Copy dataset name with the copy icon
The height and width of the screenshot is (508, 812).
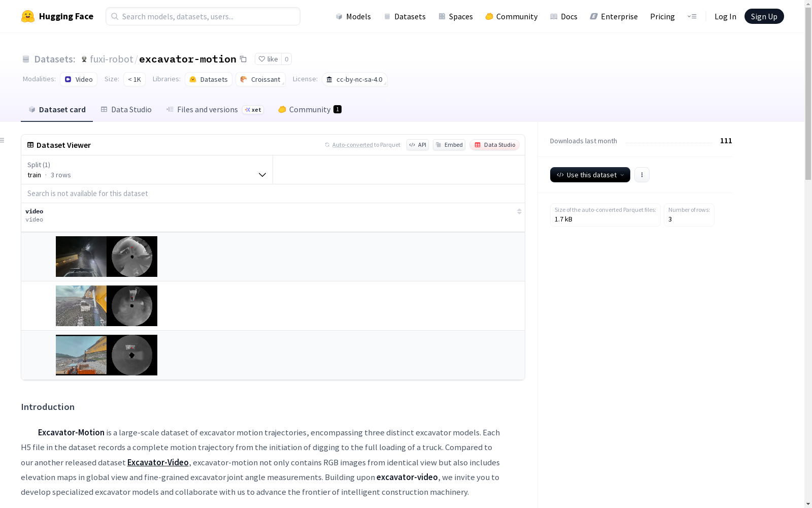click(244, 59)
